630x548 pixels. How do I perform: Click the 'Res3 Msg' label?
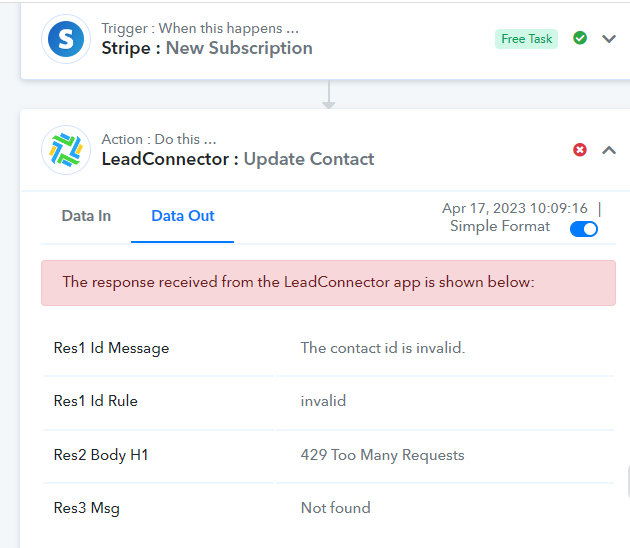[x=87, y=508]
